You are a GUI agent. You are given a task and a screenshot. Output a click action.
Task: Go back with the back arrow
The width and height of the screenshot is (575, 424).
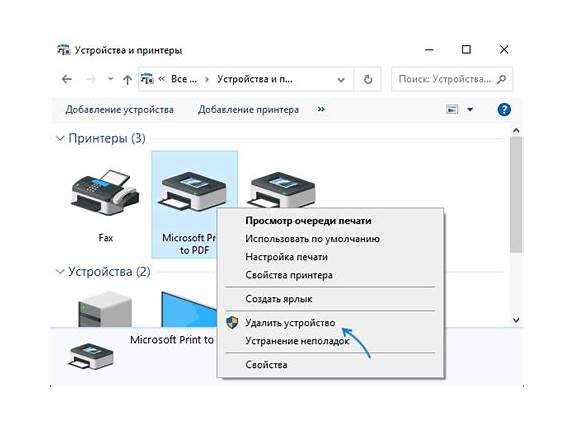click(67, 79)
